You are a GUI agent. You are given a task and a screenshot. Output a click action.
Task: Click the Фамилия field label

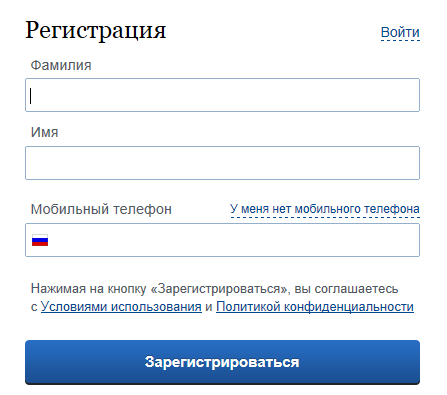pos(61,65)
